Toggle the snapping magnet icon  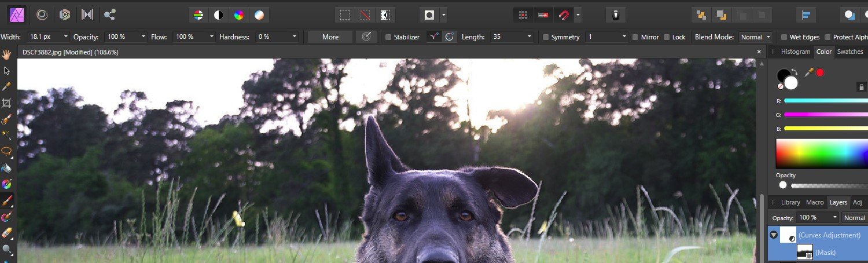[563, 15]
